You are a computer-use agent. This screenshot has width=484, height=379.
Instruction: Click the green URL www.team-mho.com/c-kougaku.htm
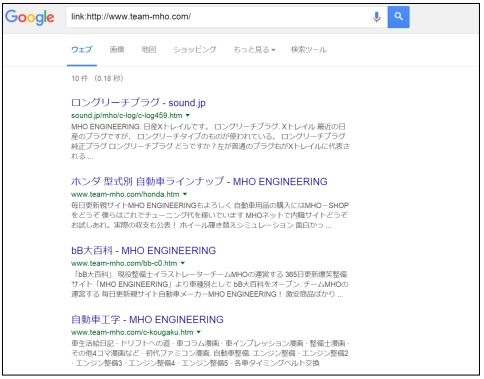click(132, 332)
